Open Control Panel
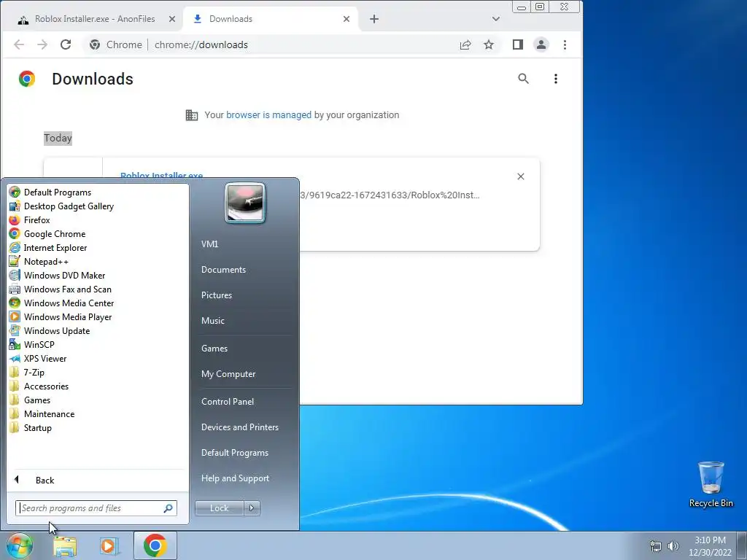Image resolution: width=747 pixels, height=560 pixels. click(x=228, y=402)
